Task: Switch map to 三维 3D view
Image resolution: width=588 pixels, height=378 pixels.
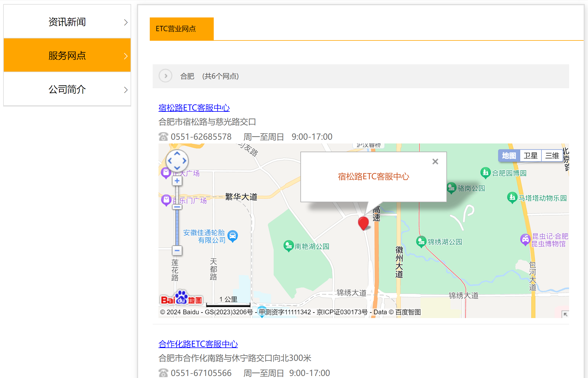Action: (x=552, y=156)
